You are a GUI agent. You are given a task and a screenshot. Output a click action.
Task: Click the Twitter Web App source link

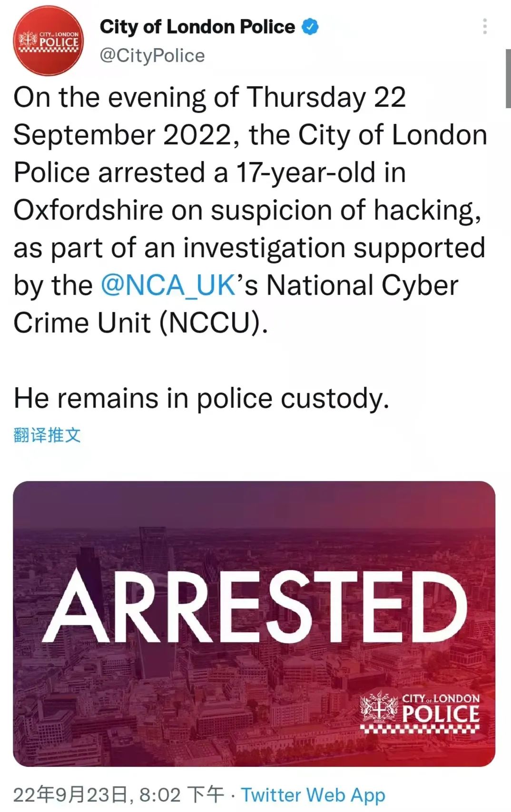tap(313, 795)
